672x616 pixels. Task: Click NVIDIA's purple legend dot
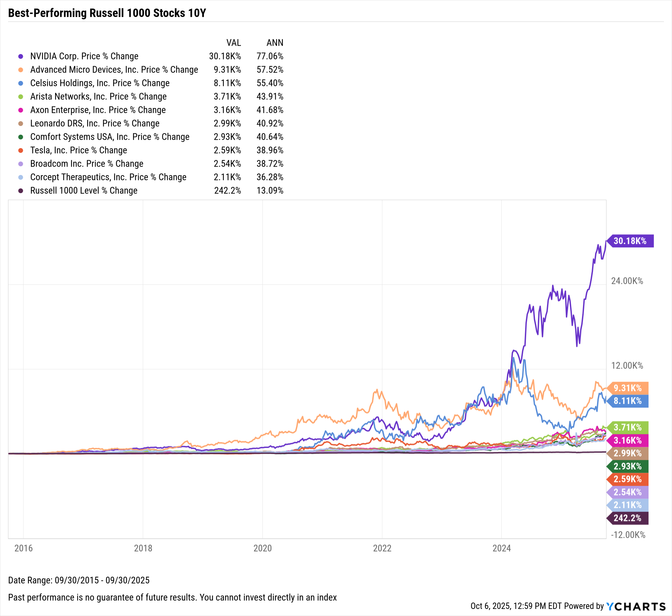pyautogui.click(x=21, y=56)
